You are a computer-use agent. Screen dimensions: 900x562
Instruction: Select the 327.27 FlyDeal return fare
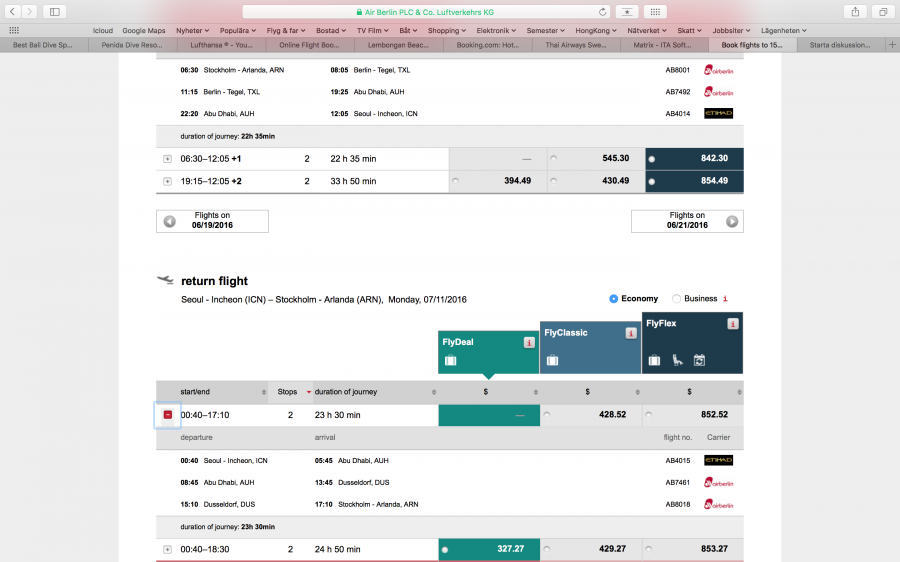pyautogui.click(x=445, y=549)
